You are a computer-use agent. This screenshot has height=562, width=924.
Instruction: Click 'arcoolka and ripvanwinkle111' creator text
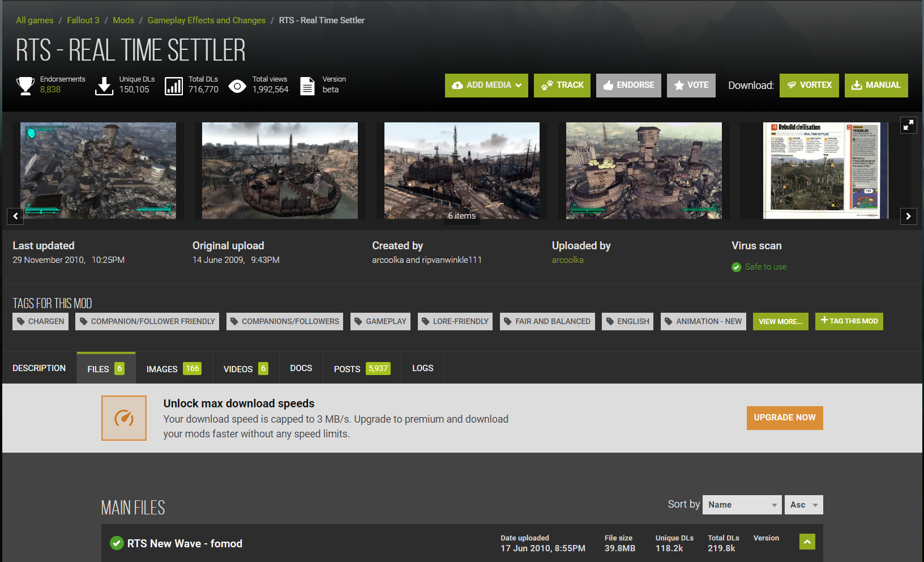coord(427,260)
